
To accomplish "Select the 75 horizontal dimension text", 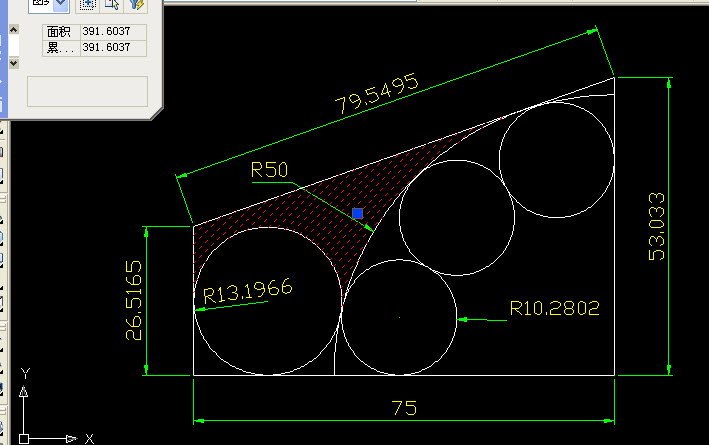I will click(x=404, y=408).
